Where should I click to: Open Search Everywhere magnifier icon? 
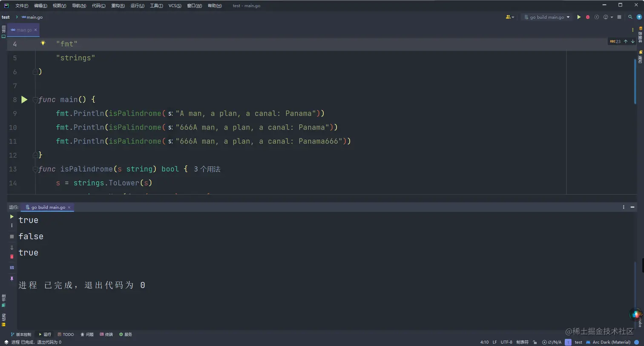630,17
